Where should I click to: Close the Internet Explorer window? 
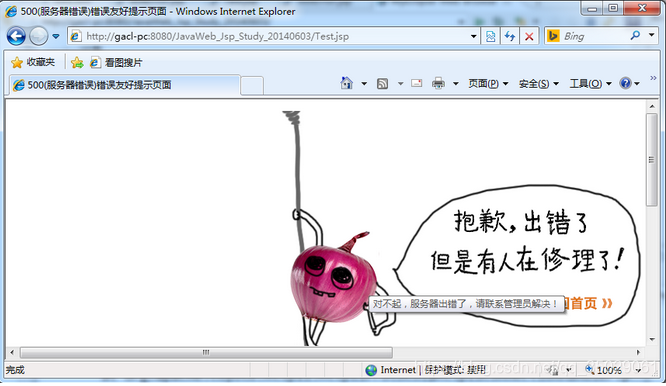tap(642, 8)
